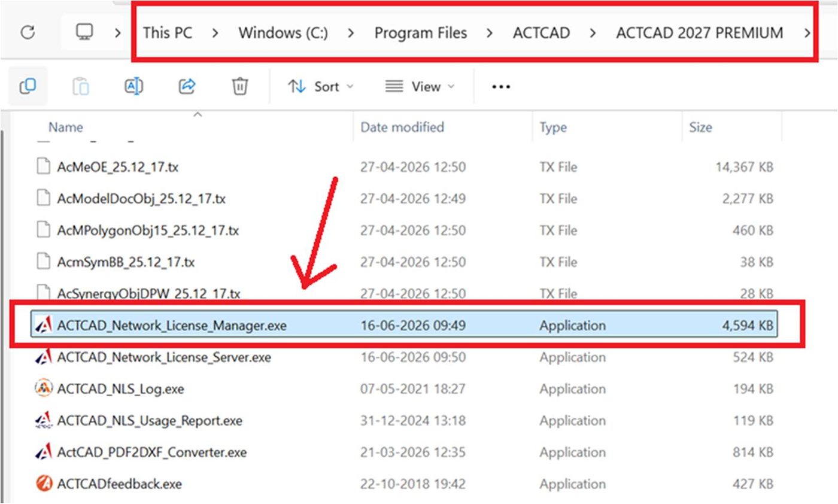
Task: Click date 22-10-2018 19:42 cell
Action: coord(413,484)
